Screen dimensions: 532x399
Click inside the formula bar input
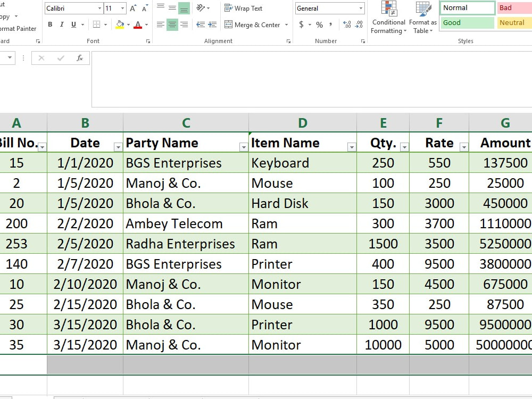tap(311, 79)
